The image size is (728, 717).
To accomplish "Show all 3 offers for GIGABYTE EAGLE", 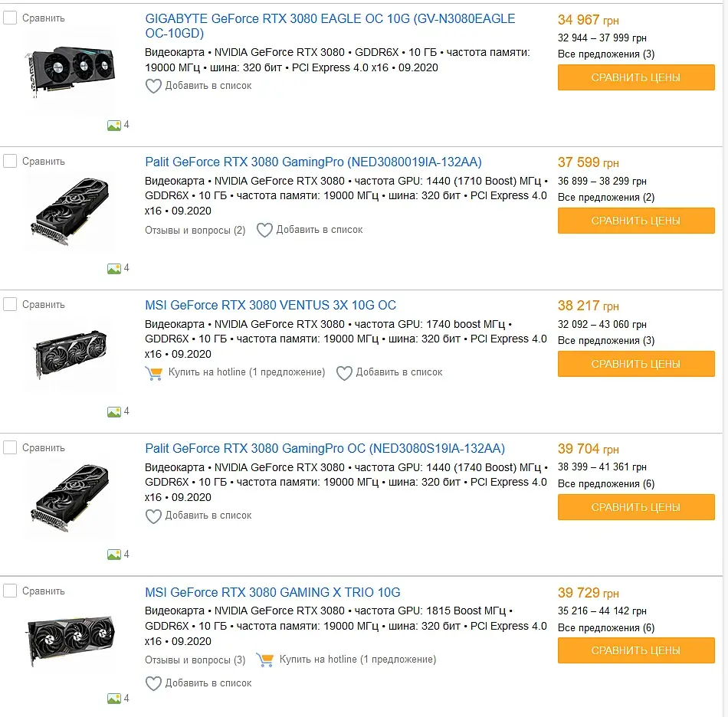I will (606, 54).
